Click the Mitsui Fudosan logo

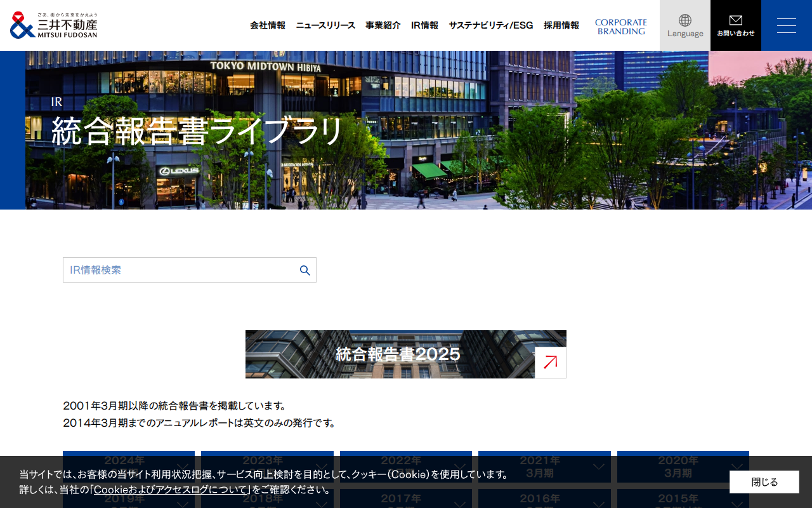[x=54, y=25]
